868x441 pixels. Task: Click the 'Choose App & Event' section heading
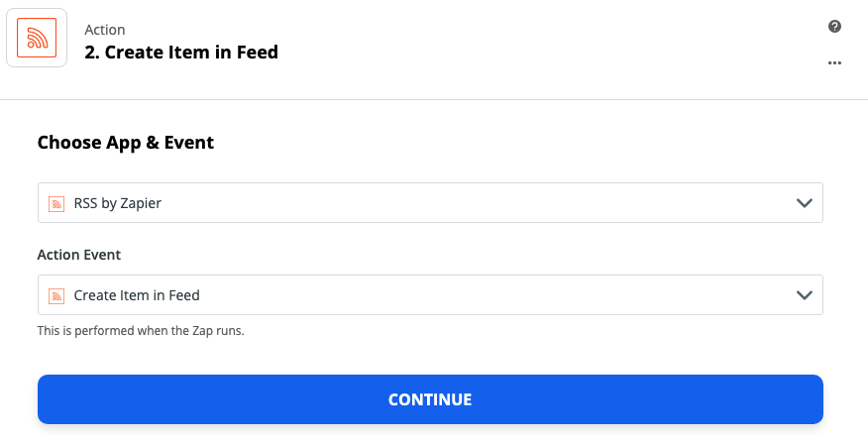pyautogui.click(x=126, y=142)
